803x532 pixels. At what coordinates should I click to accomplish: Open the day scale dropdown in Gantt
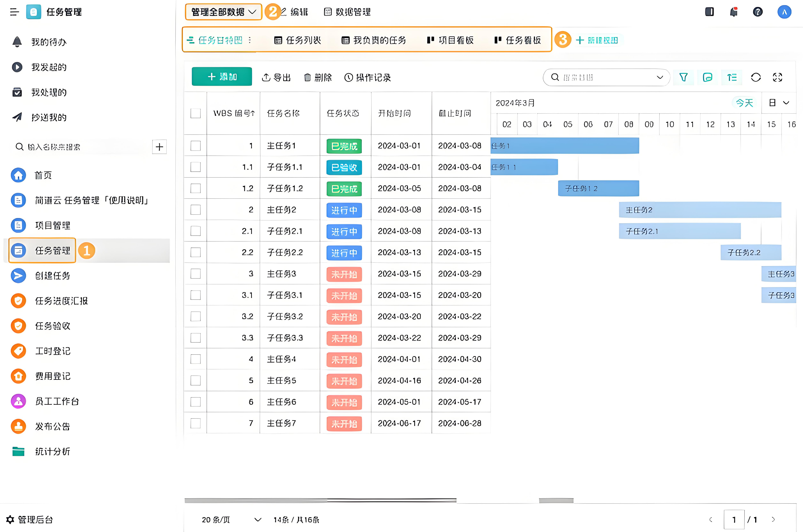click(779, 103)
